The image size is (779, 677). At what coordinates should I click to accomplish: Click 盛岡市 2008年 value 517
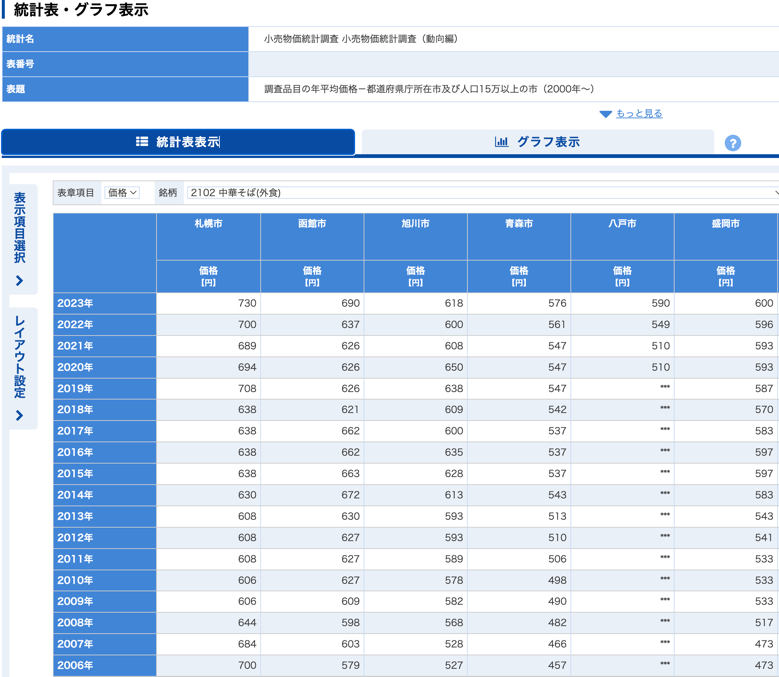click(764, 623)
